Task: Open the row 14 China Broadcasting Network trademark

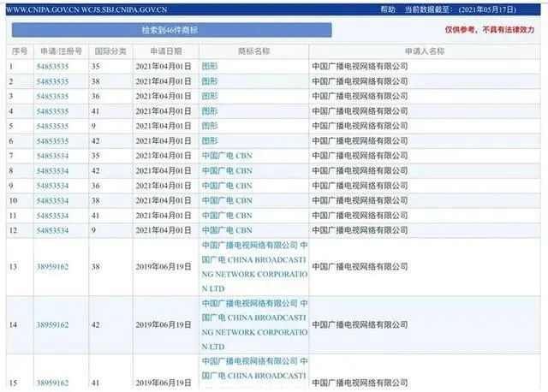Action: (254, 325)
